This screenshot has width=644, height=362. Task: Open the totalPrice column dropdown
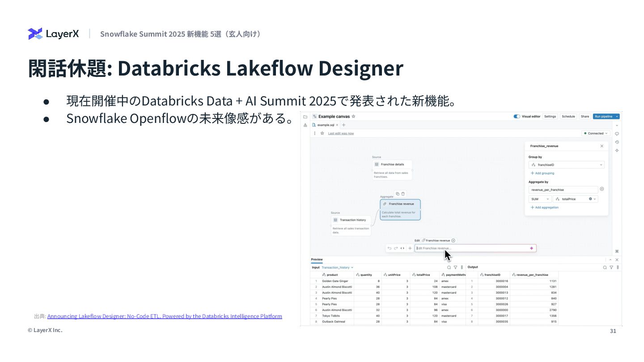click(x=576, y=199)
